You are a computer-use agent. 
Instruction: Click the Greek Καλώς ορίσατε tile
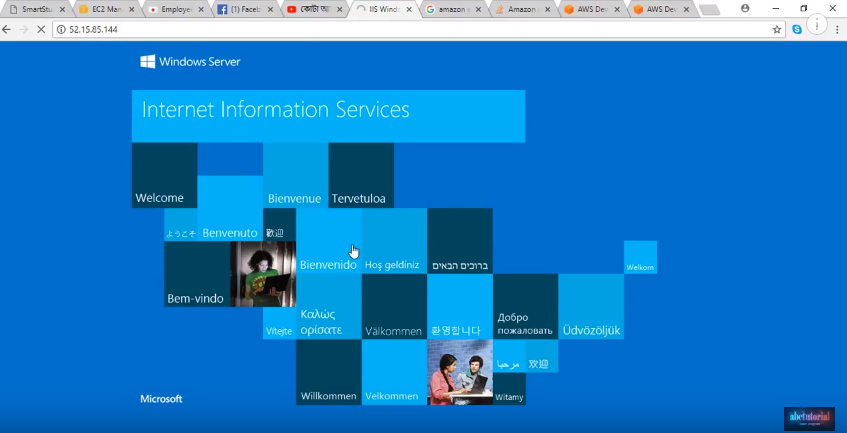(x=328, y=306)
